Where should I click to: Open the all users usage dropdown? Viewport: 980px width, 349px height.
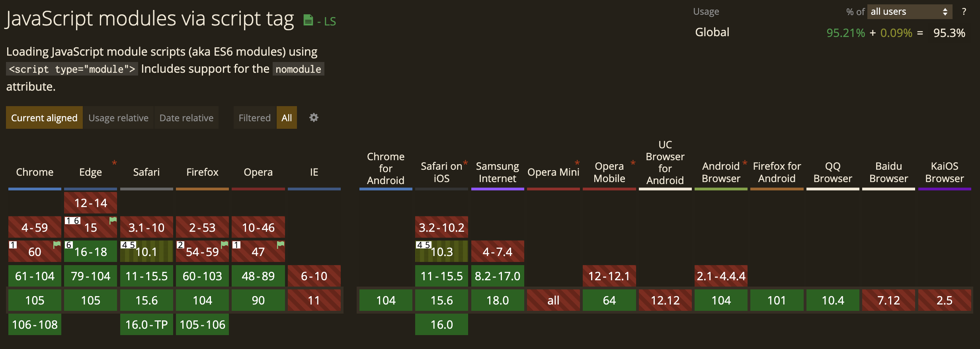(x=910, y=12)
